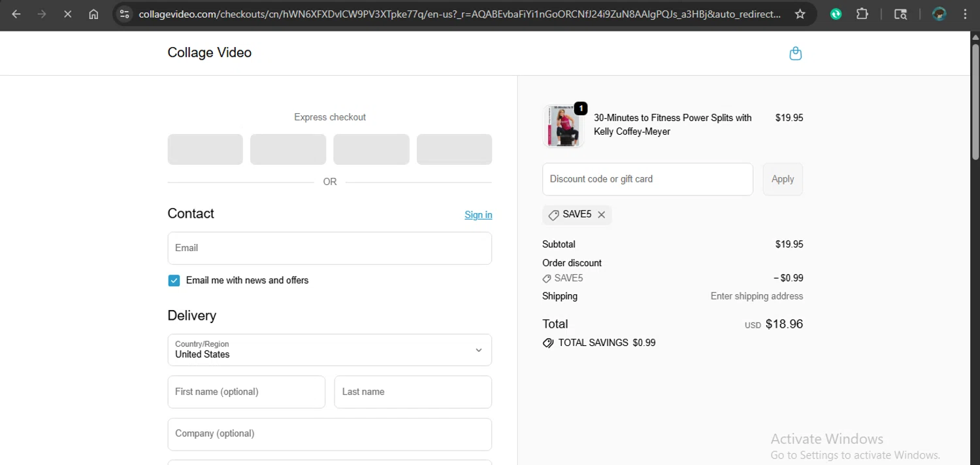Focus the First name (optional) field
This screenshot has height=465, width=980.
click(x=246, y=392)
